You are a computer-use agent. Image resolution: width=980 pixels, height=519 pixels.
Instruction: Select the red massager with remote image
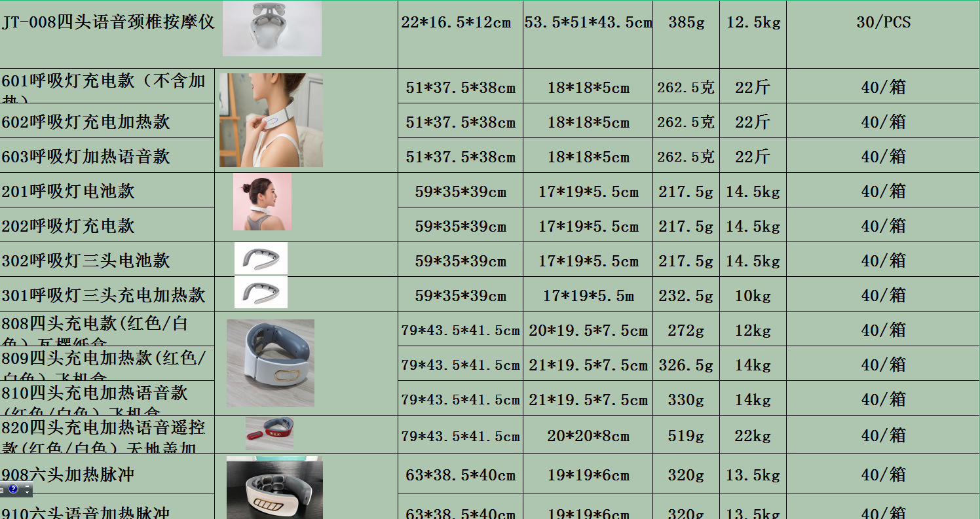click(x=269, y=433)
